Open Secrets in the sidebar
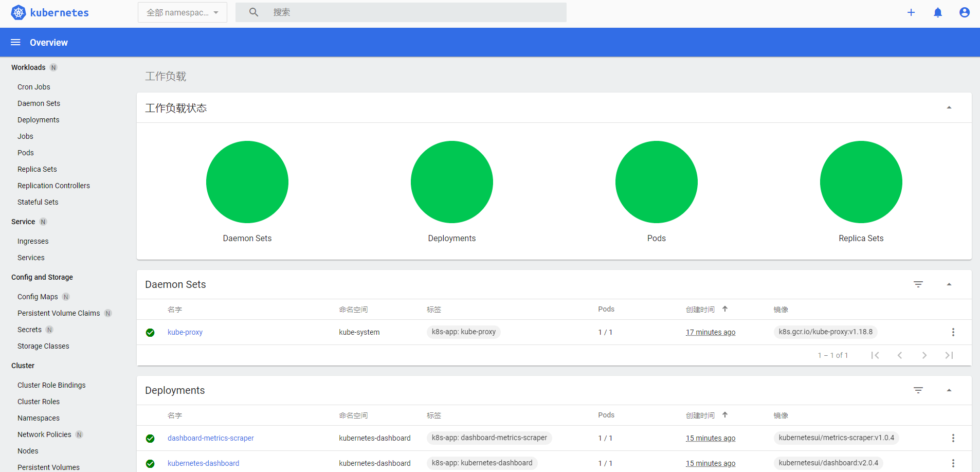The image size is (980, 472). [29, 330]
